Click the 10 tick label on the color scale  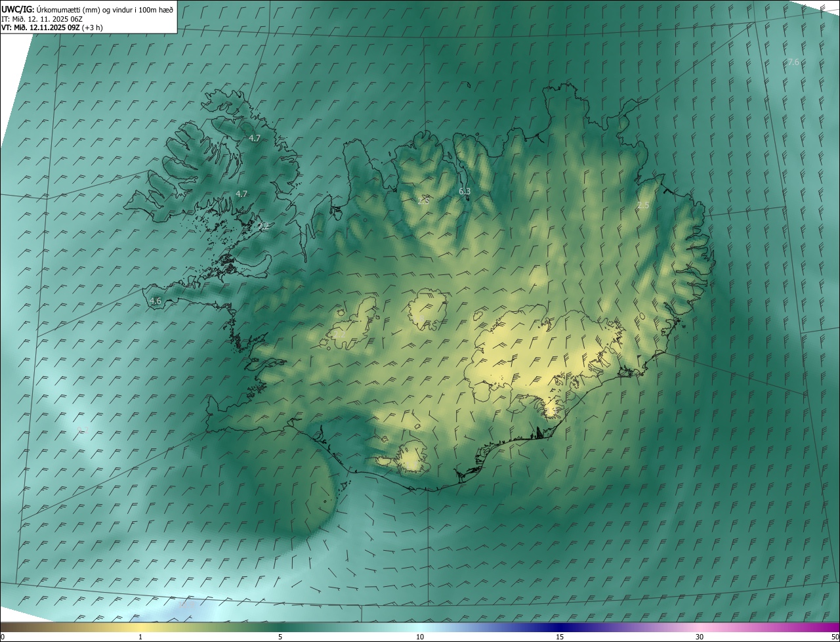click(420, 637)
